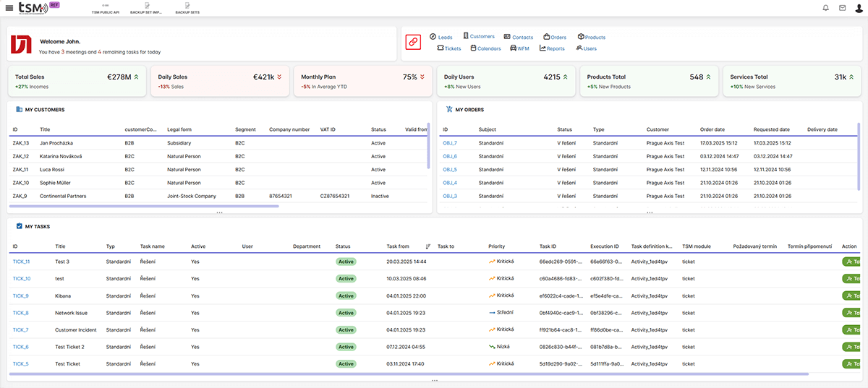The height and width of the screenshot is (388, 868).
Task: Open TSM Public API shortcut
Action: point(106,9)
